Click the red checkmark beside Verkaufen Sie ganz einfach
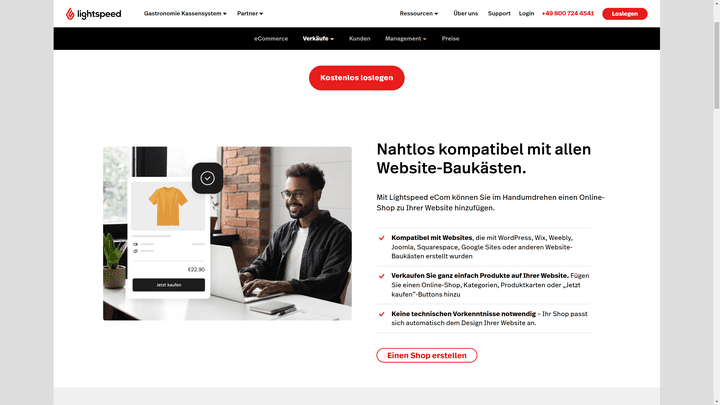Screen dimensions: 720x405 point(382,276)
